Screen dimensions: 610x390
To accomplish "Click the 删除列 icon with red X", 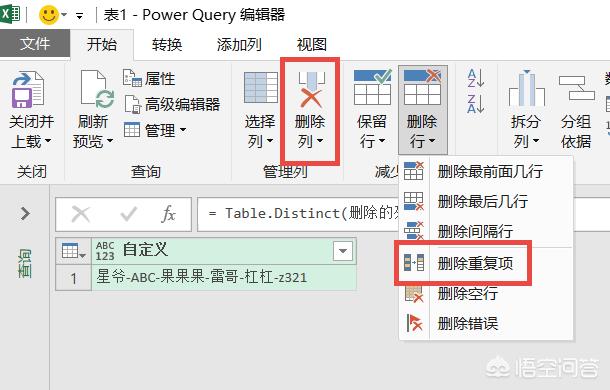I will pos(310,90).
